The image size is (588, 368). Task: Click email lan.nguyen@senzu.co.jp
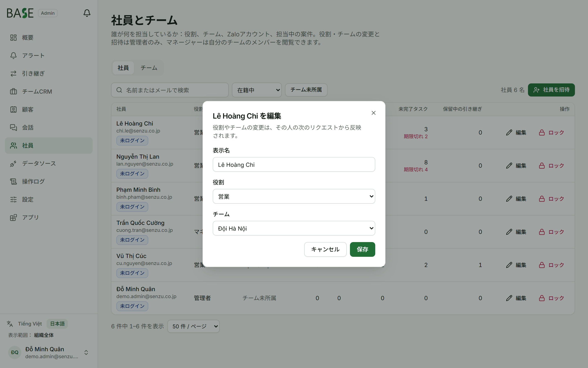[x=145, y=164]
